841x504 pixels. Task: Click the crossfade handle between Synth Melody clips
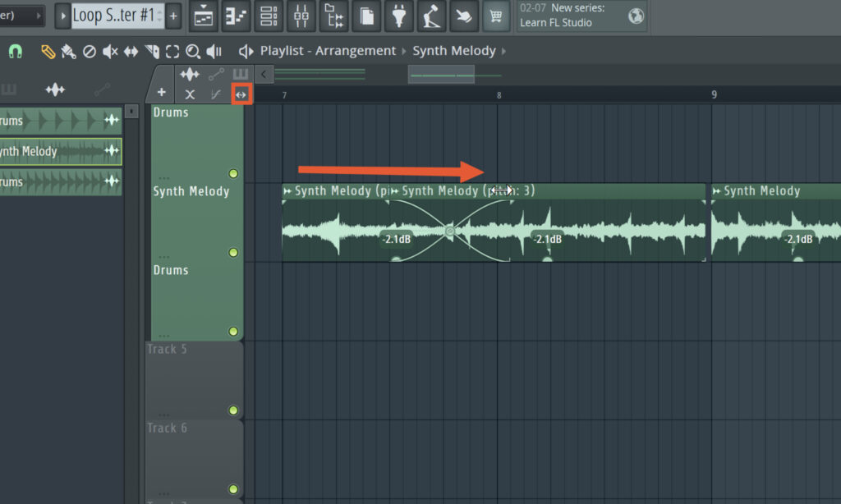(450, 231)
